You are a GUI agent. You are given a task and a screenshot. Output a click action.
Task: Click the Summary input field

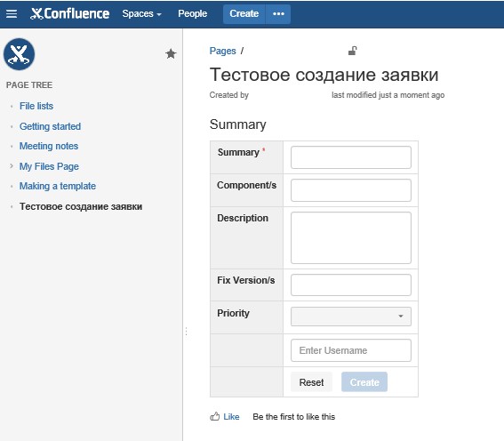point(351,157)
